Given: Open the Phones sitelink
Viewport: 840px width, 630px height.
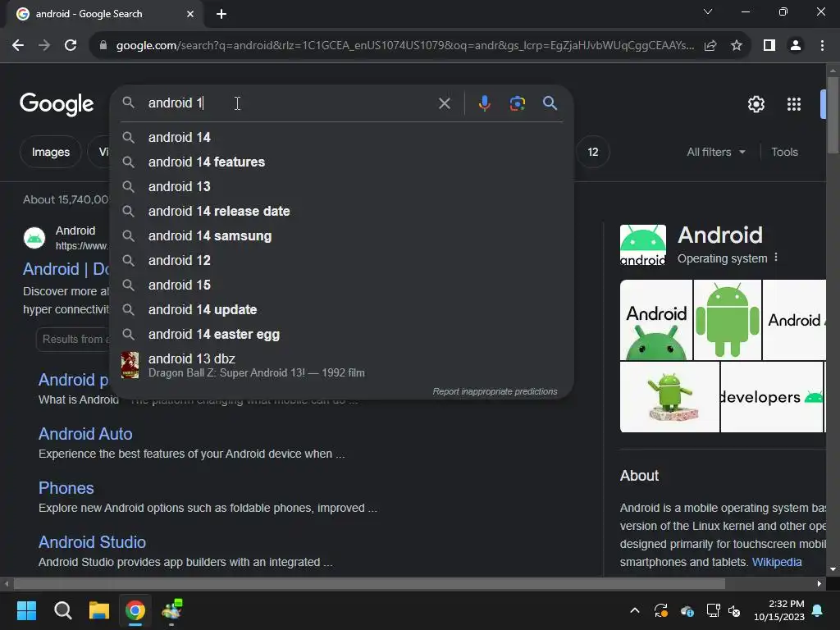Looking at the screenshot, I should coord(66,488).
